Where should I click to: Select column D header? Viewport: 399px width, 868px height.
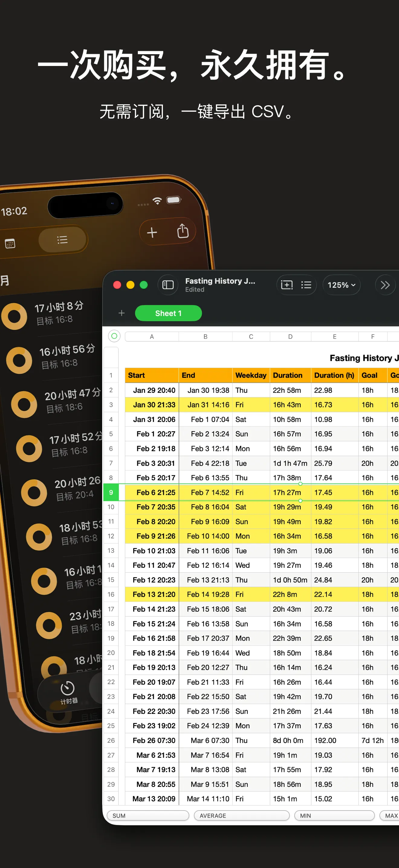[x=290, y=337]
